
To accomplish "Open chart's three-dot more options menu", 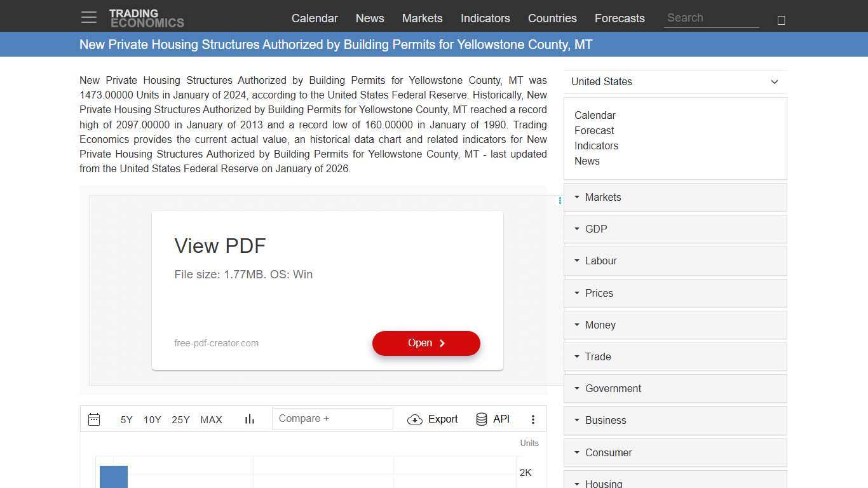I will coord(533,419).
